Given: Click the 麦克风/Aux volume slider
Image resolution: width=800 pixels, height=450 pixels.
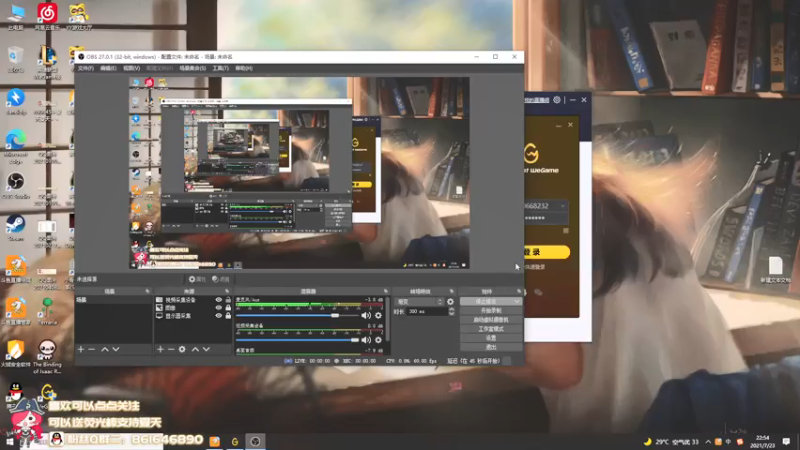Looking at the screenshot, I should [297, 315].
